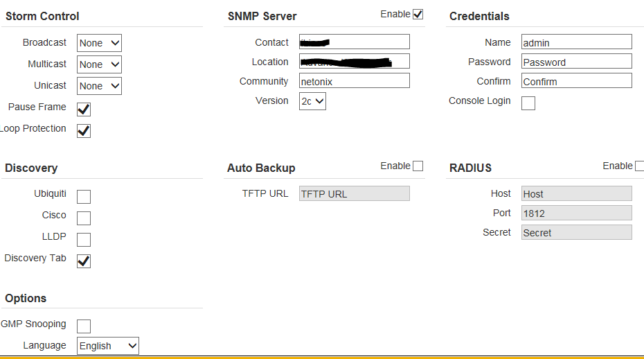Focus the Credentials Name field
644x359 pixels.
pos(576,42)
